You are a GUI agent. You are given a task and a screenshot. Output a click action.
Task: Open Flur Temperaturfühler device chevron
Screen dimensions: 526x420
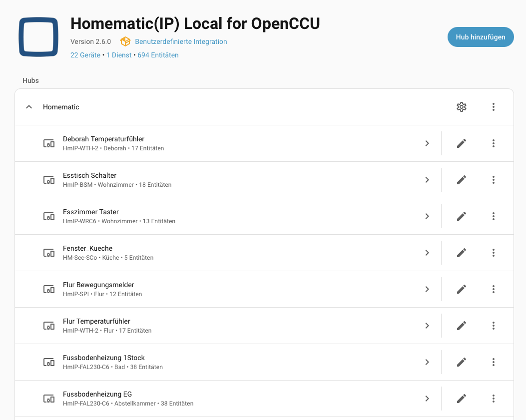tap(427, 326)
